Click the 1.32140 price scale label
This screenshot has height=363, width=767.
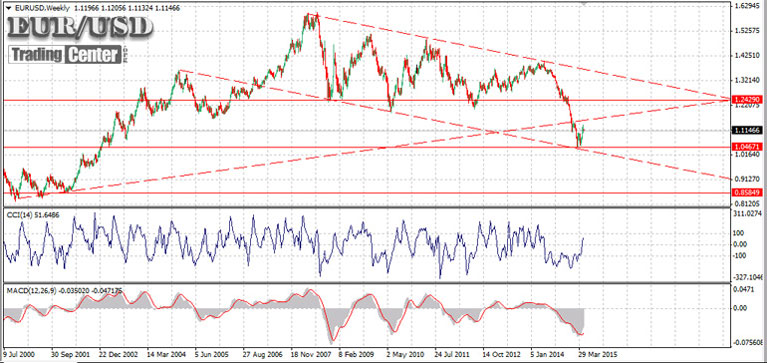coord(746,81)
